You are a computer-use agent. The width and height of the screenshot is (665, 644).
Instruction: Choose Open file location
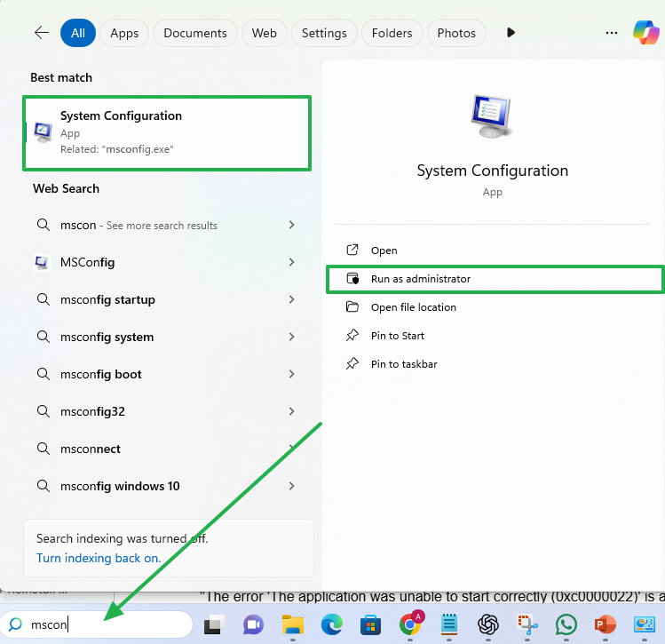pos(494,307)
